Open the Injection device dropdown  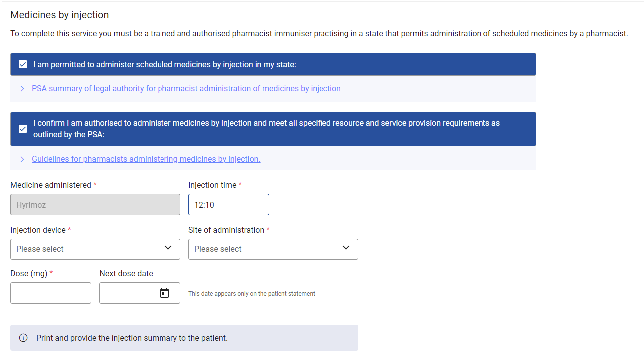tap(95, 249)
